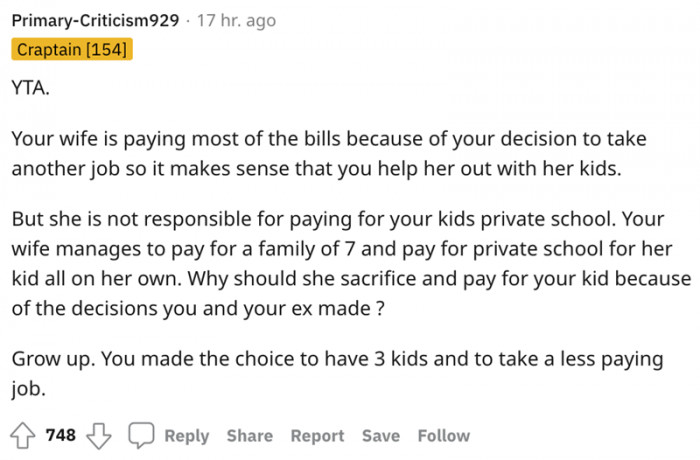
Task: Save this comment
Action: [x=380, y=435]
